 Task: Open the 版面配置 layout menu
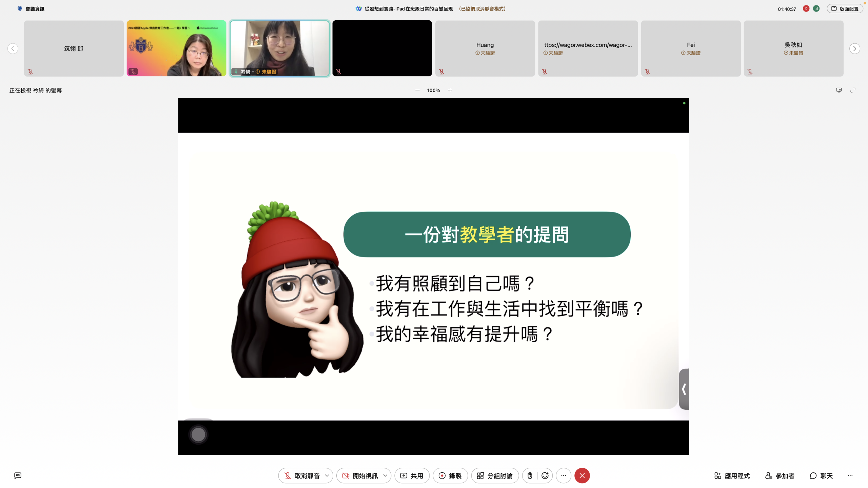point(845,9)
